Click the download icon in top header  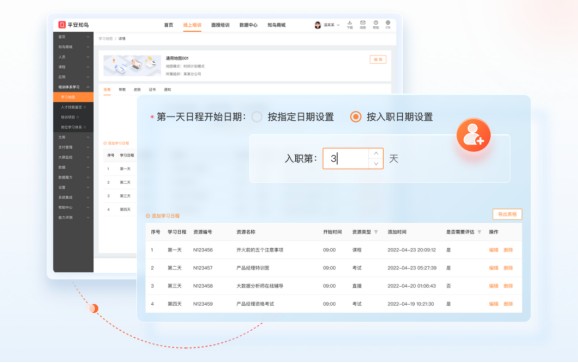[x=350, y=25]
